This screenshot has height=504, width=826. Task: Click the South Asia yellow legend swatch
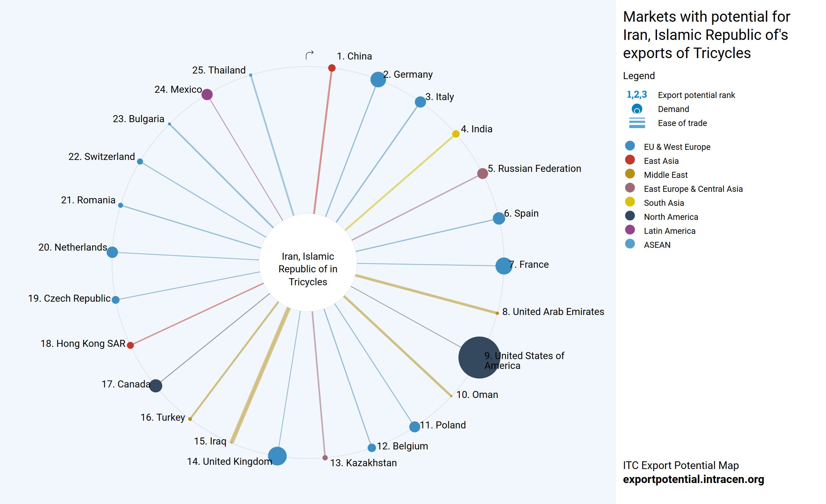pos(630,202)
